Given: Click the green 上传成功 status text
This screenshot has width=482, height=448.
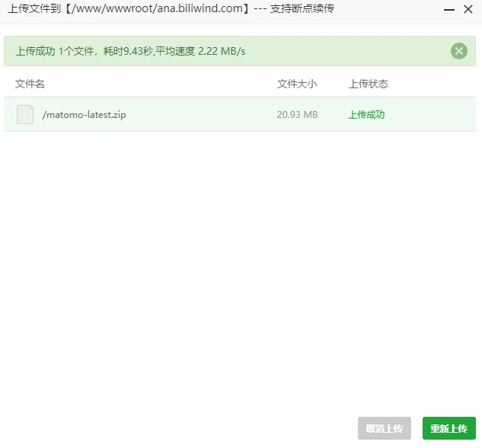Looking at the screenshot, I should (366, 115).
